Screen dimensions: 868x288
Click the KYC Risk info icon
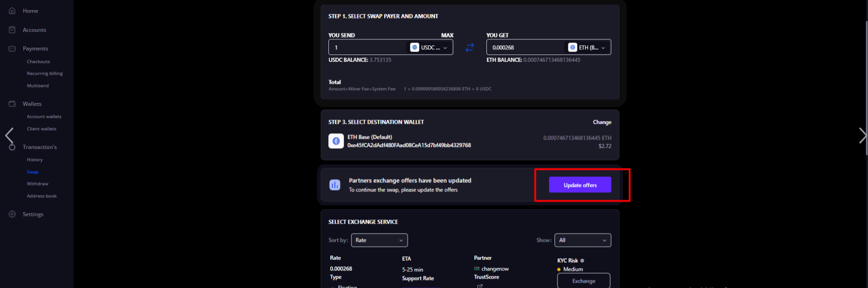(x=582, y=261)
